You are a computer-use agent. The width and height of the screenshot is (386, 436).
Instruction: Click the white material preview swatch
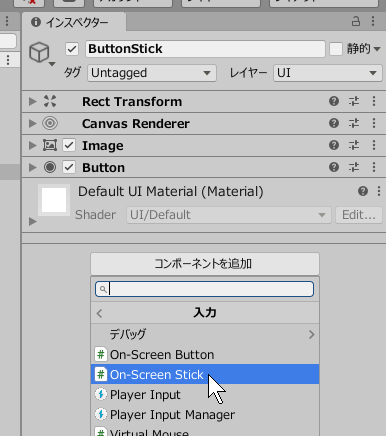(54, 200)
